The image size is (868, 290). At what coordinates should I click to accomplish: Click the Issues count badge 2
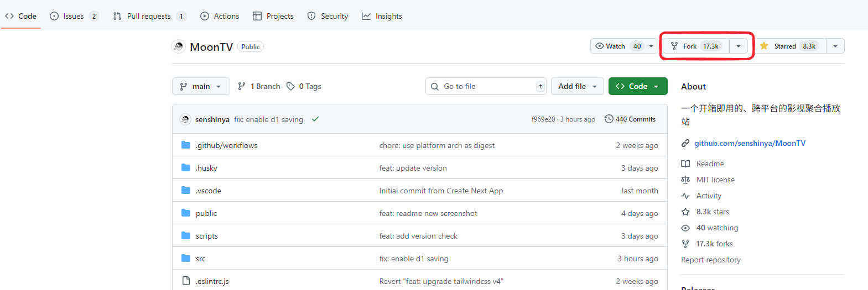[94, 16]
